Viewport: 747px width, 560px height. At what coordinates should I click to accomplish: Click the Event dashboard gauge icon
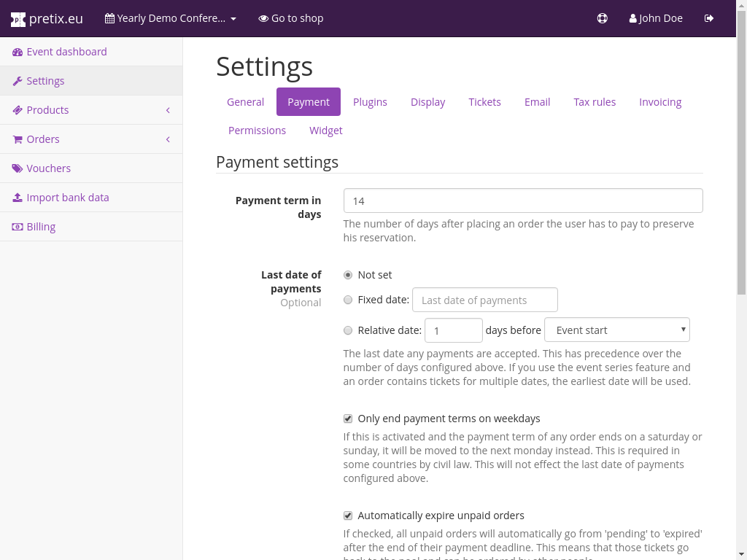pos(18,52)
